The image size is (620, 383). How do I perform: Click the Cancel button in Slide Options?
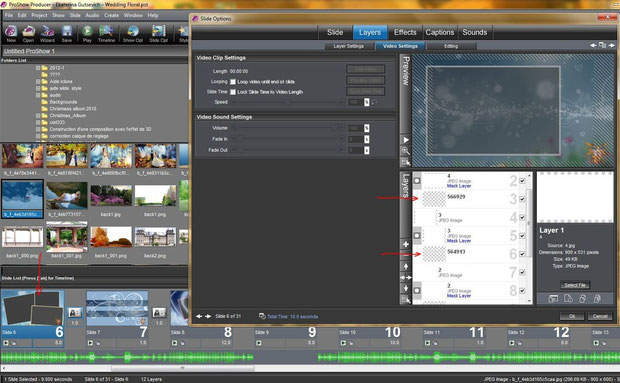(600, 316)
